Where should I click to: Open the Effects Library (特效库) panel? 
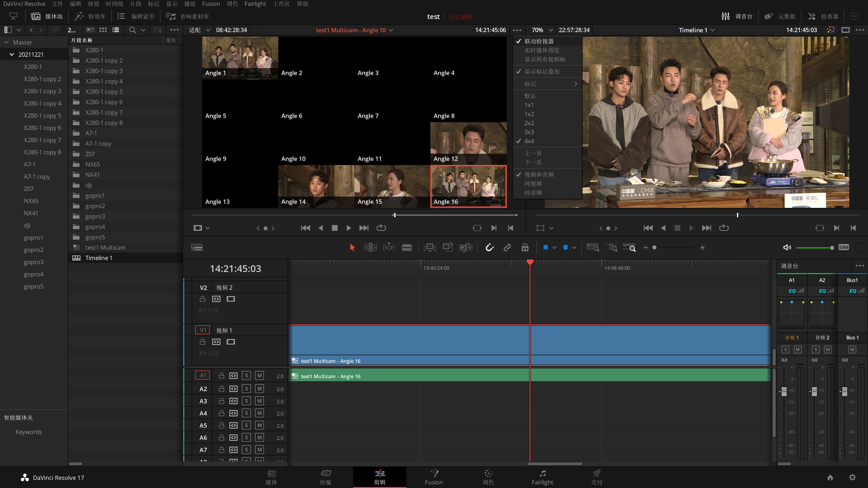90,16
